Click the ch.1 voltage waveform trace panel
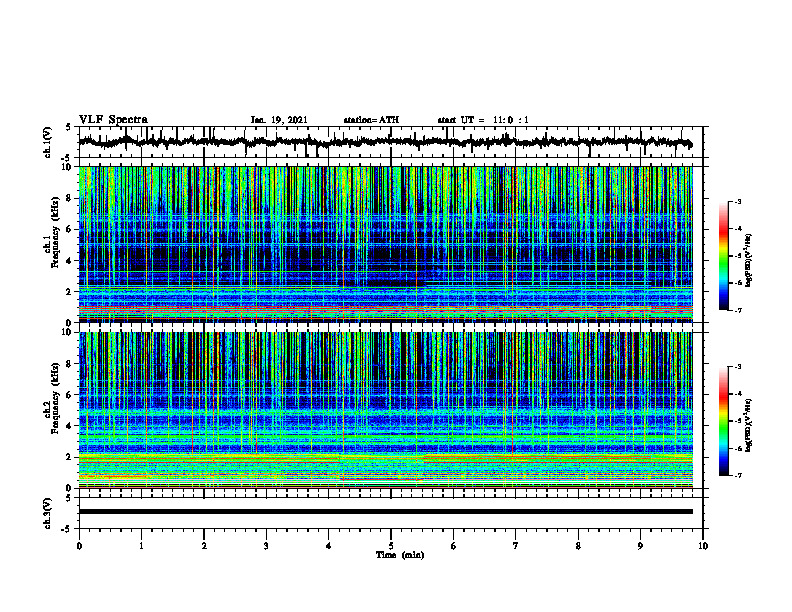792x612 pixels. [x=391, y=142]
